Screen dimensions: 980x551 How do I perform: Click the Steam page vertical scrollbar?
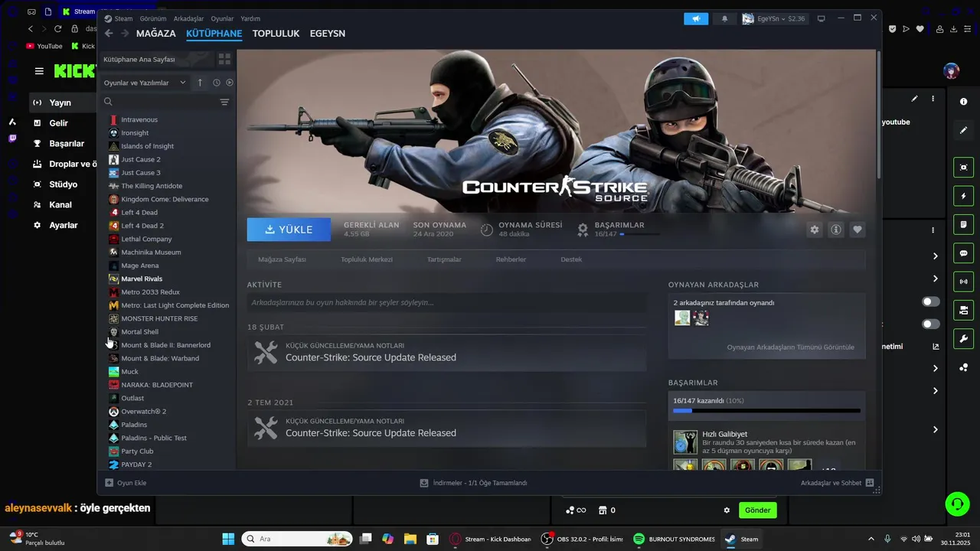coord(878,115)
